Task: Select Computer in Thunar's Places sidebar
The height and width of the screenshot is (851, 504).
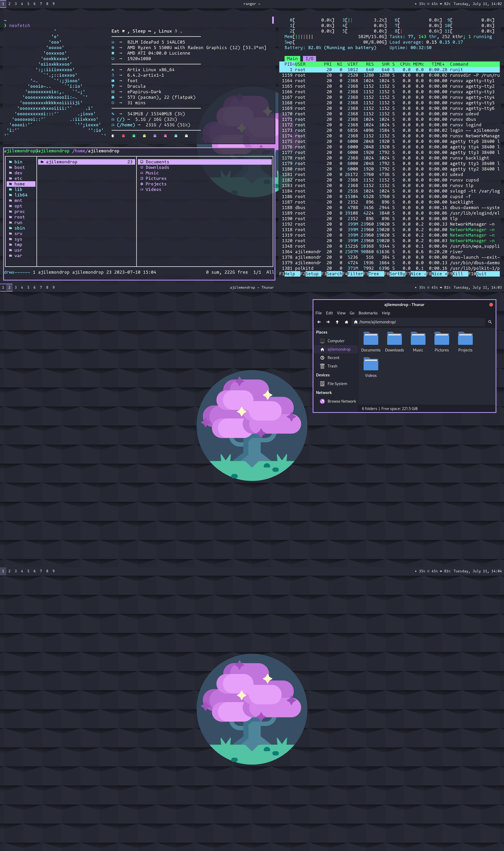Action: click(336, 341)
